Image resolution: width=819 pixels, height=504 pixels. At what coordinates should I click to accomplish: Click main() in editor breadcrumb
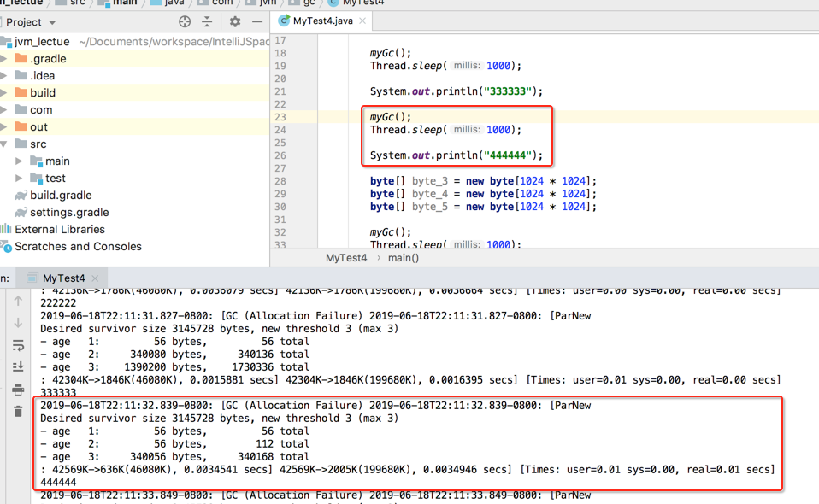coord(404,258)
